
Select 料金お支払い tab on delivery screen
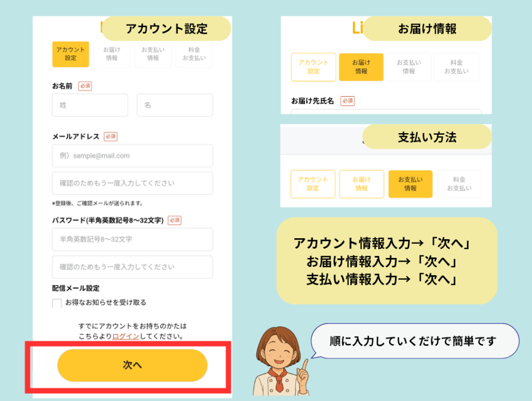click(x=457, y=67)
